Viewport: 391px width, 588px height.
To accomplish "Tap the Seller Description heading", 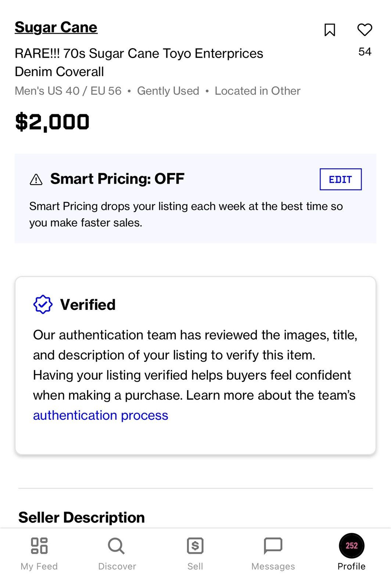I will 82,517.
